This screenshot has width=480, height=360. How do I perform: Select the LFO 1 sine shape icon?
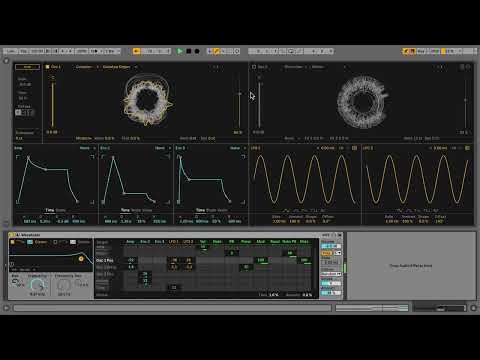(286, 210)
